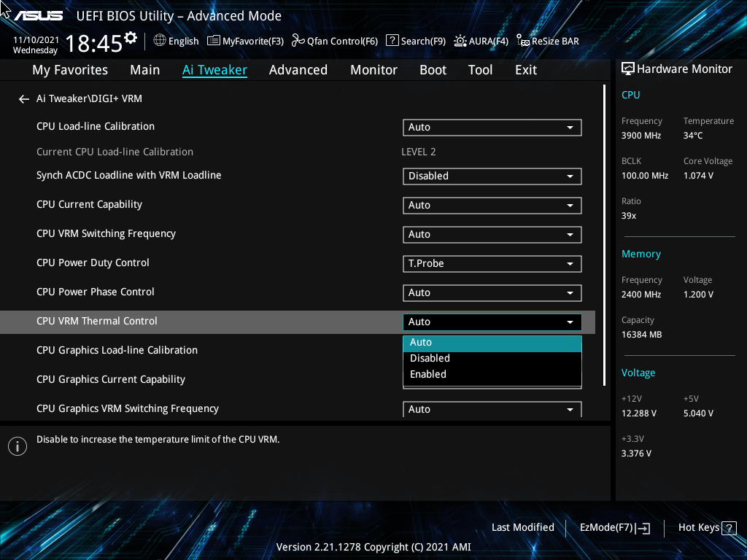Viewport: 747px width, 560px height.
Task: Click the settings list vertical scrollbar
Action: 605,236
